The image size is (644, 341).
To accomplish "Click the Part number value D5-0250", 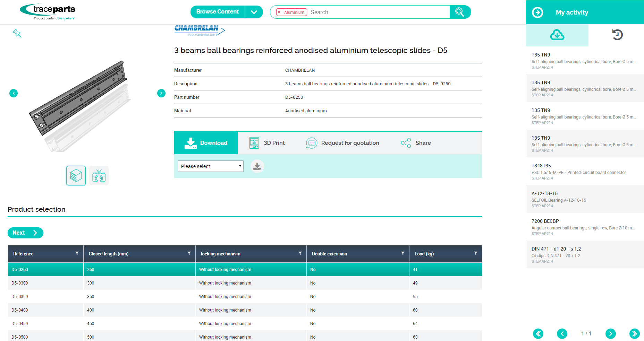I will (294, 97).
